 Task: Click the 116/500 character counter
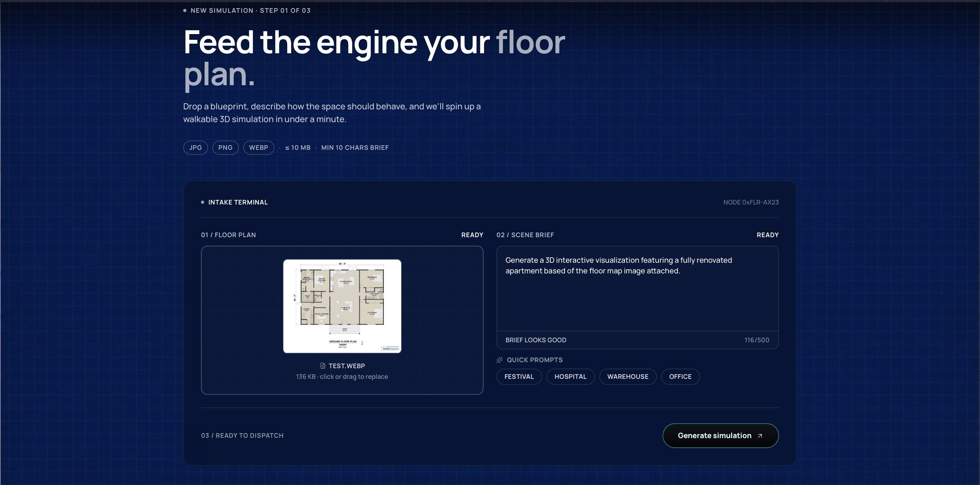(756, 340)
